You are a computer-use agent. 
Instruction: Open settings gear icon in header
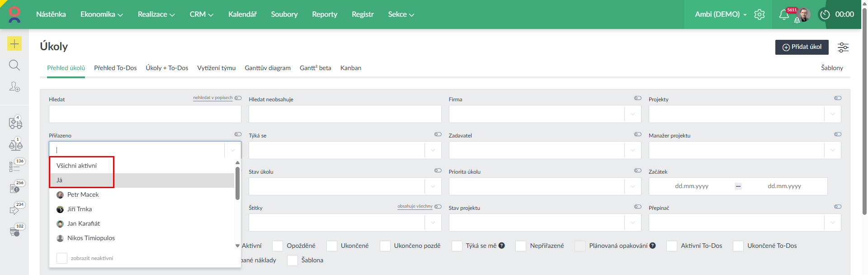click(x=759, y=14)
